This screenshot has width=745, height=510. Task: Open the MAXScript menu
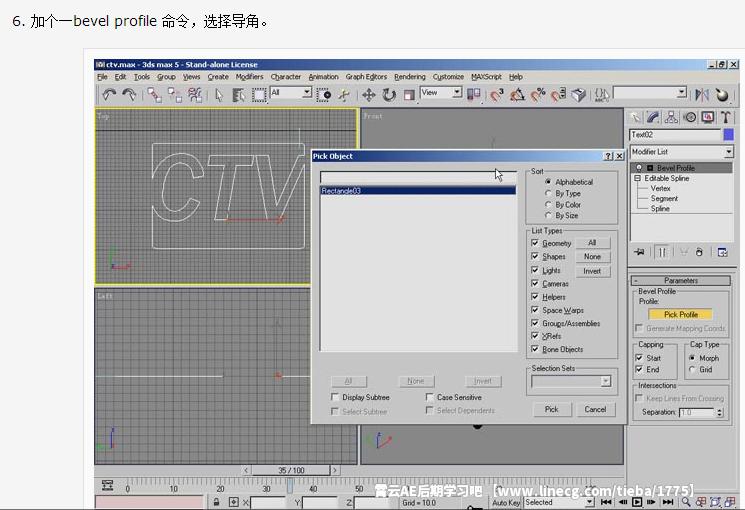tap(486, 77)
